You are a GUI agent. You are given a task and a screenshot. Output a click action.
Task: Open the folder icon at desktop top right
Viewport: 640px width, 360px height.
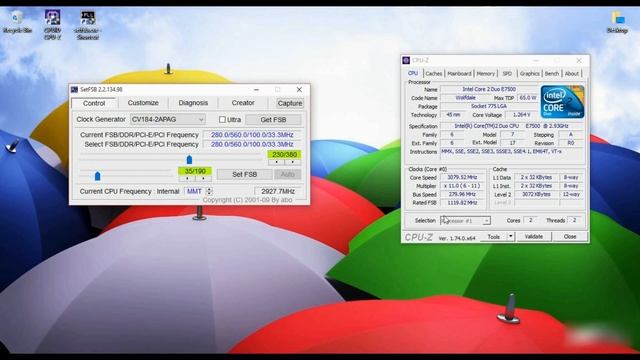(x=617, y=22)
